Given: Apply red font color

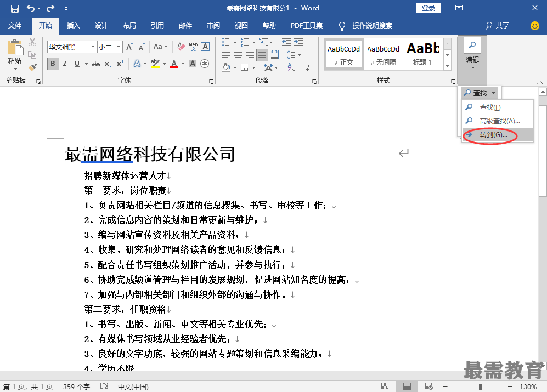Looking at the screenshot, I should tap(174, 64).
